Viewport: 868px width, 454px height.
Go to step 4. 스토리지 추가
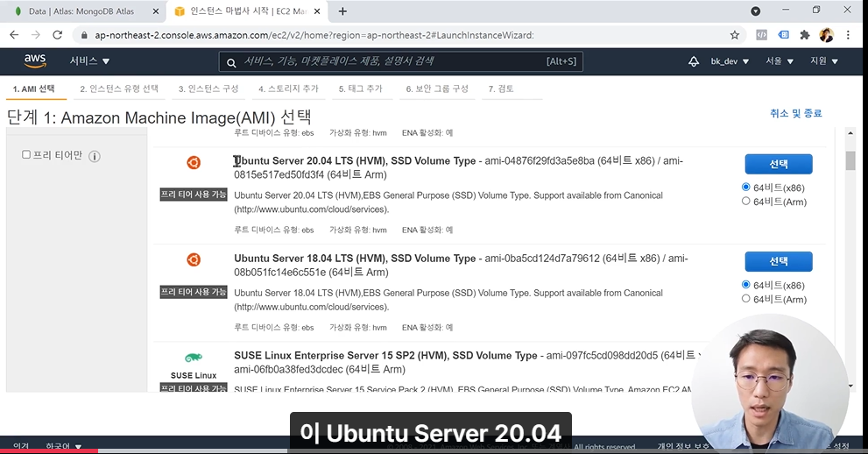point(288,89)
